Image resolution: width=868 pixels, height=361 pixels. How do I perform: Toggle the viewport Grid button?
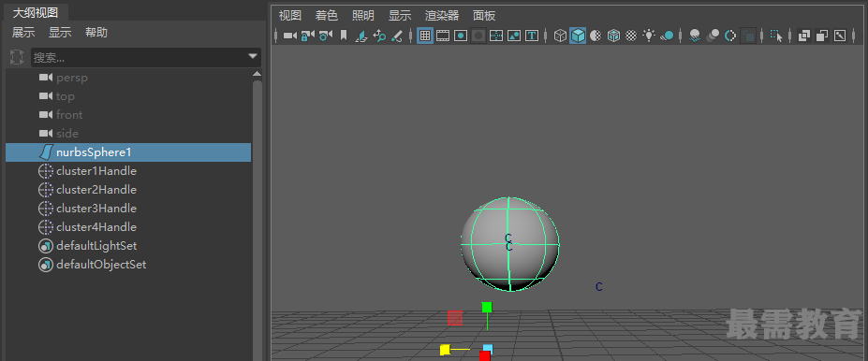424,36
